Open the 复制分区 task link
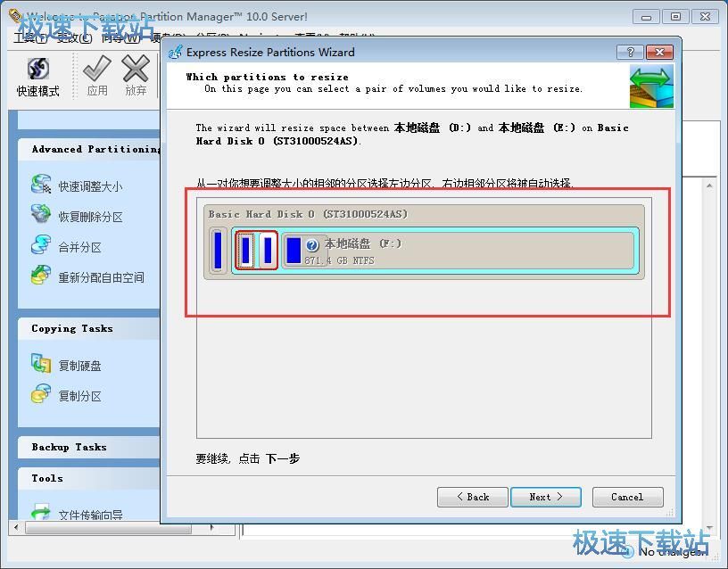Image resolution: width=728 pixels, height=569 pixels. tap(80, 396)
